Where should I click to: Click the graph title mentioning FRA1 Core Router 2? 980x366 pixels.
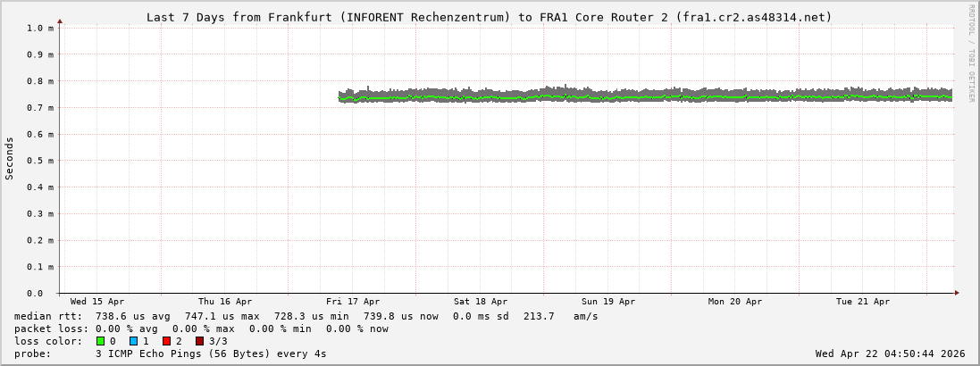click(489, 17)
